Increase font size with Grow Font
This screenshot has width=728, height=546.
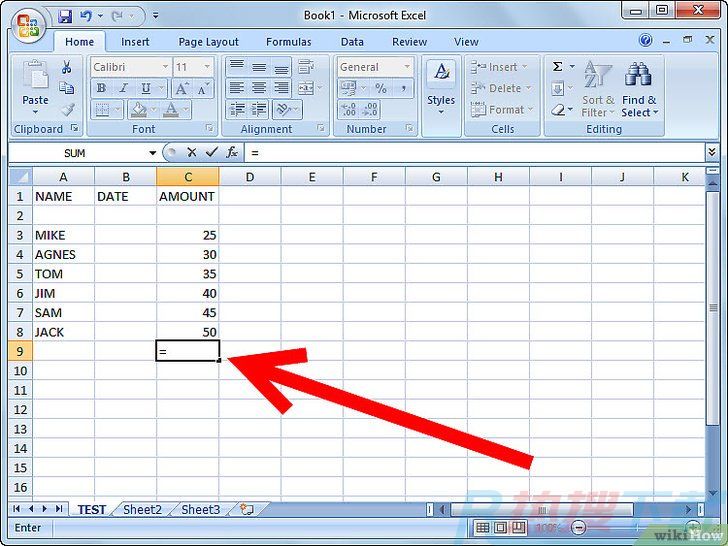[x=182, y=88]
